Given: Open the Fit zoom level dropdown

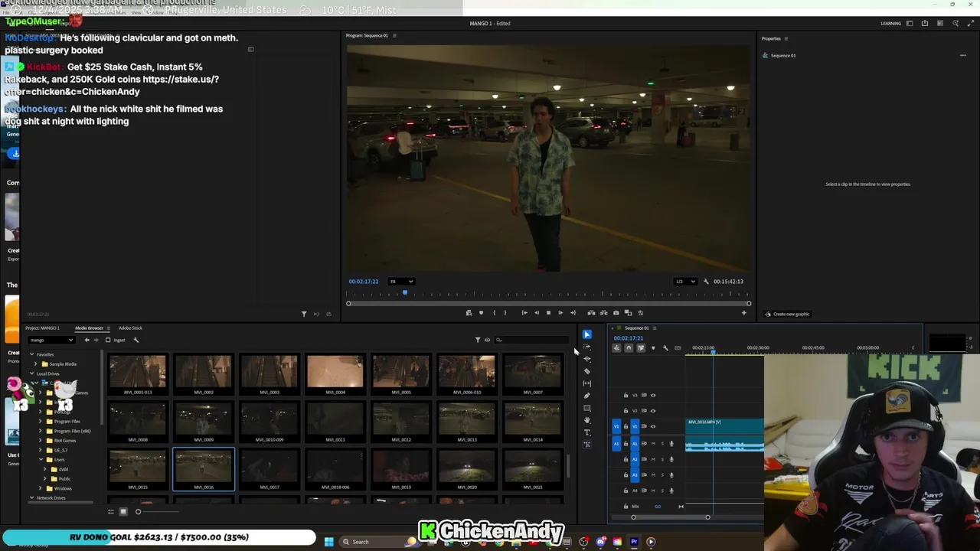Looking at the screenshot, I should 401,282.
